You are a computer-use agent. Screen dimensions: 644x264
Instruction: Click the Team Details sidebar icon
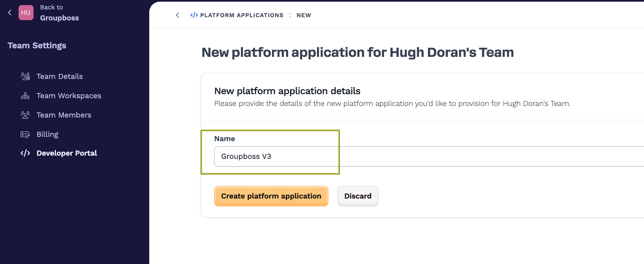click(x=25, y=76)
